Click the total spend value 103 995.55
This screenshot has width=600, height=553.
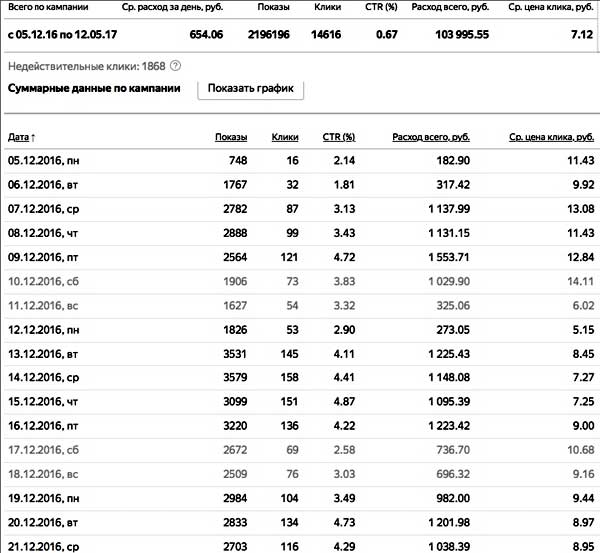pos(462,34)
